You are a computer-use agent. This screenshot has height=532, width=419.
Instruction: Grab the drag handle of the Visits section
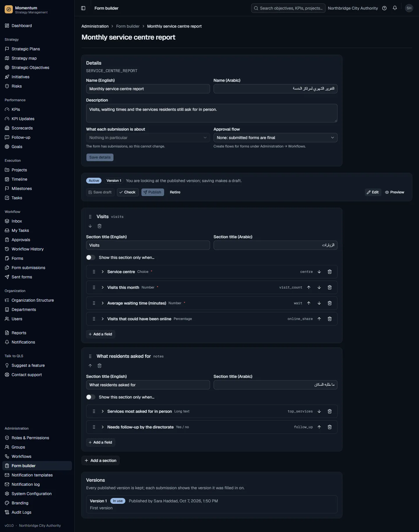[x=90, y=217]
